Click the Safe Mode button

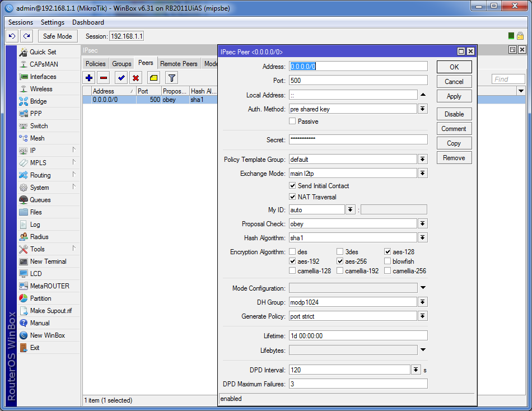[x=58, y=36]
